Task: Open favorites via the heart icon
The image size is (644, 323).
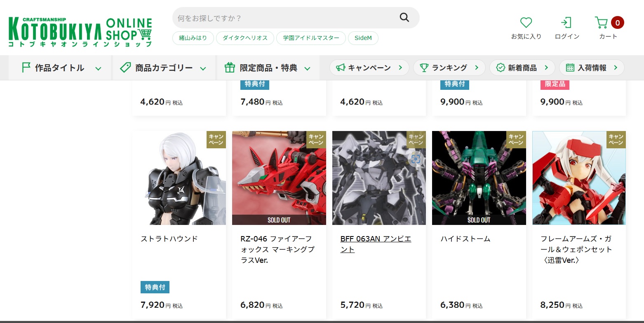Action: (x=526, y=23)
